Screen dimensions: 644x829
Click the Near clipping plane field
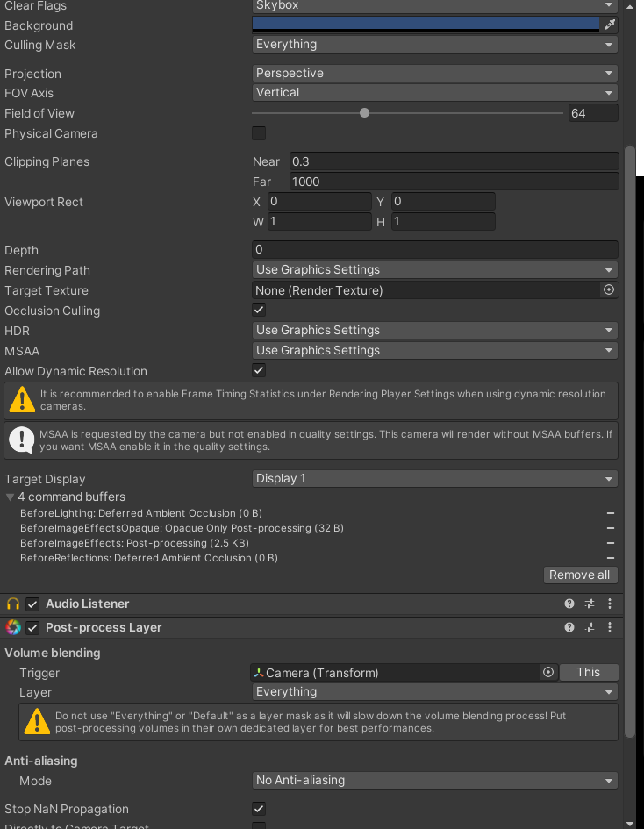pyautogui.click(x=454, y=161)
